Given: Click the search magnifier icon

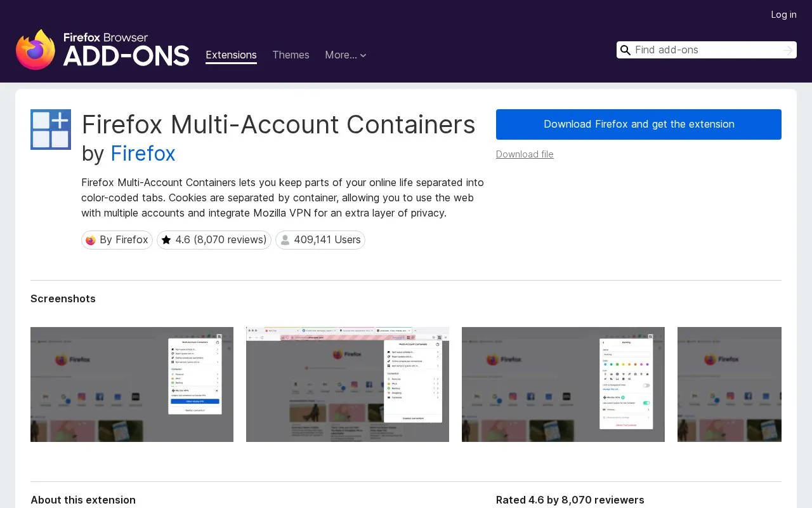Looking at the screenshot, I should 625,50.
